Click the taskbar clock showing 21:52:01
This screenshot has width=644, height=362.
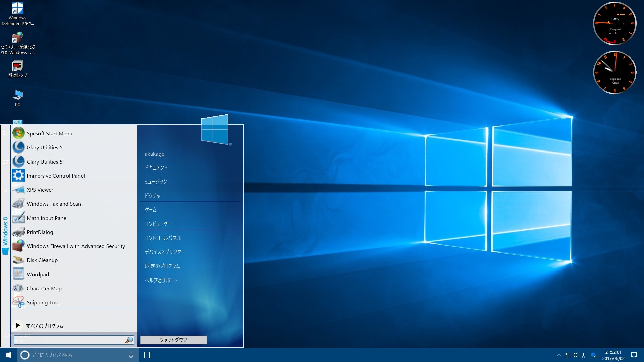pos(613,352)
